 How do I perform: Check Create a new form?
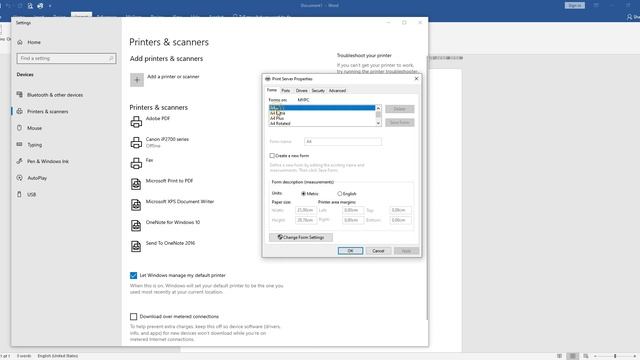pyautogui.click(x=272, y=156)
